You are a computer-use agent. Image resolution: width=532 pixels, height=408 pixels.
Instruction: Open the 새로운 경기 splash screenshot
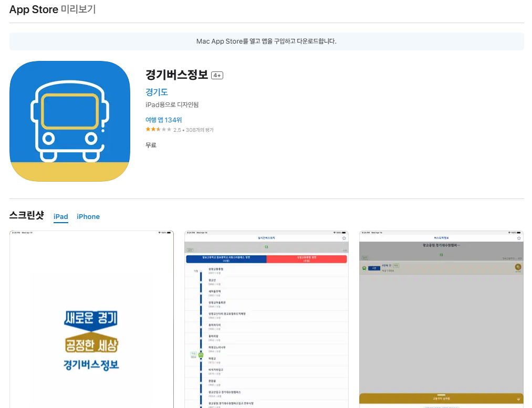(91, 319)
